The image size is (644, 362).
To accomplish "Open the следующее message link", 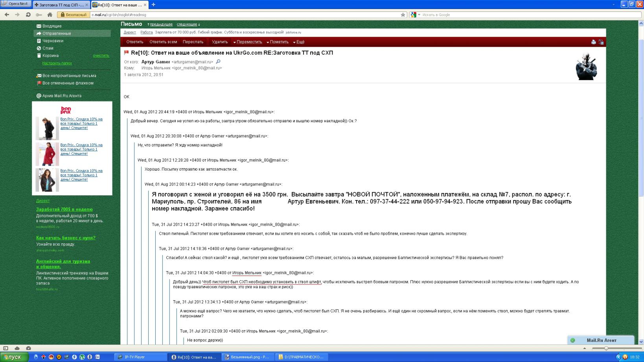I will (187, 24).
